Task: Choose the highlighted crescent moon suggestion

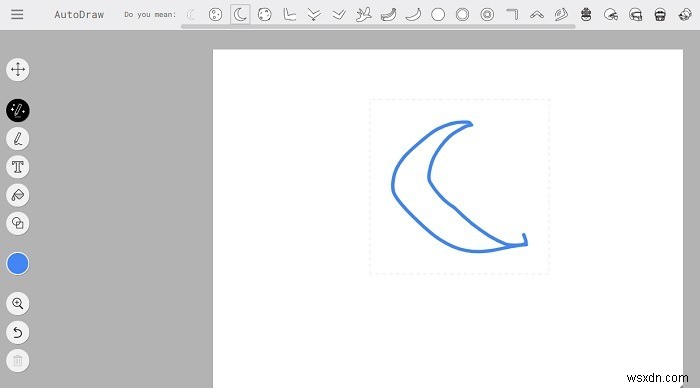Action: click(240, 14)
